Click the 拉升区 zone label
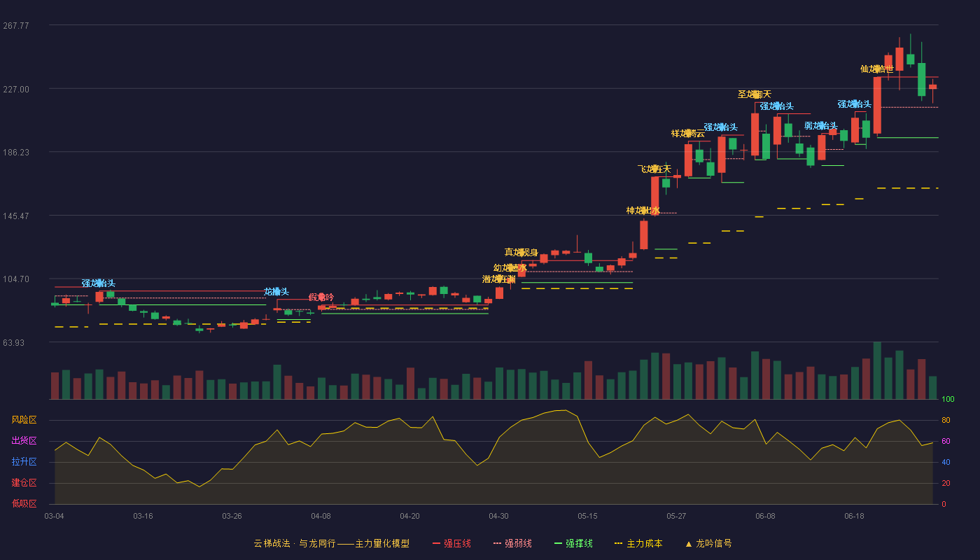The image size is (980, 560). (x=24, y=462)
